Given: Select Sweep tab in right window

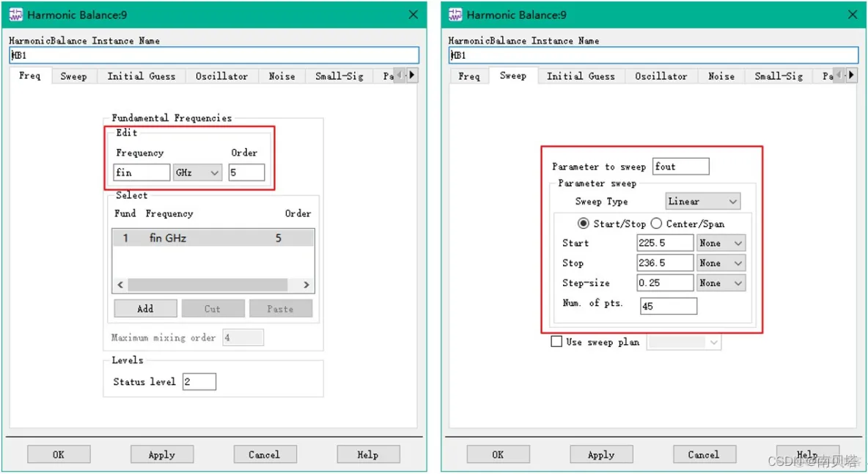Looking at the screenshot, I should 513,76.
